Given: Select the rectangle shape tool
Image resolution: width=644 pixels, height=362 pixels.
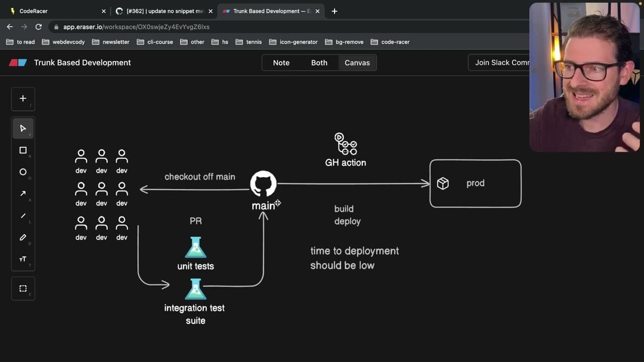Looking at the screenshot, I should coord(23,150).
